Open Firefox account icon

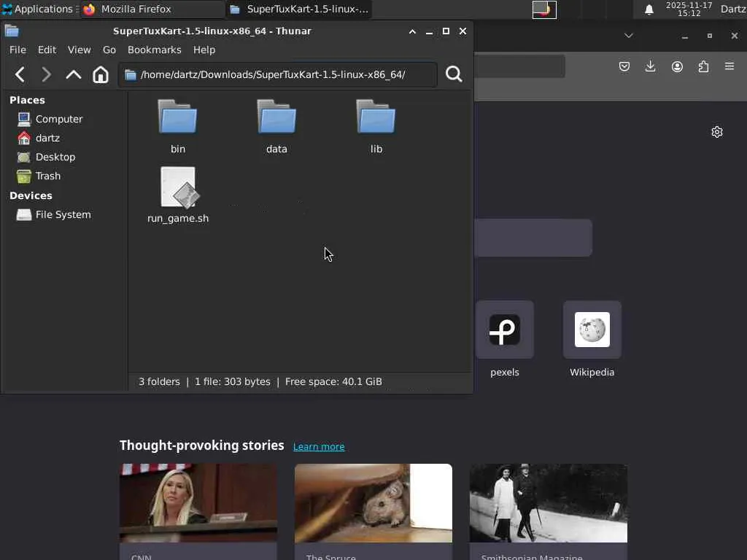click(x=677, y=66)
